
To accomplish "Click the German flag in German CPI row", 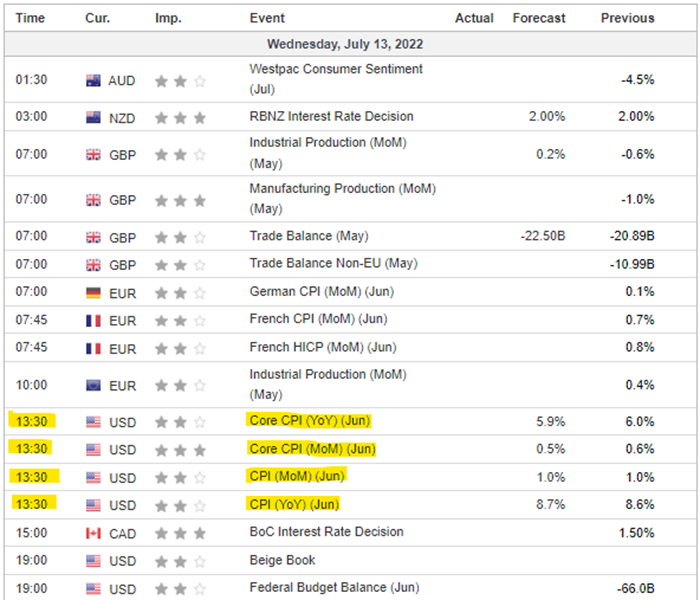I will point(94,291).
